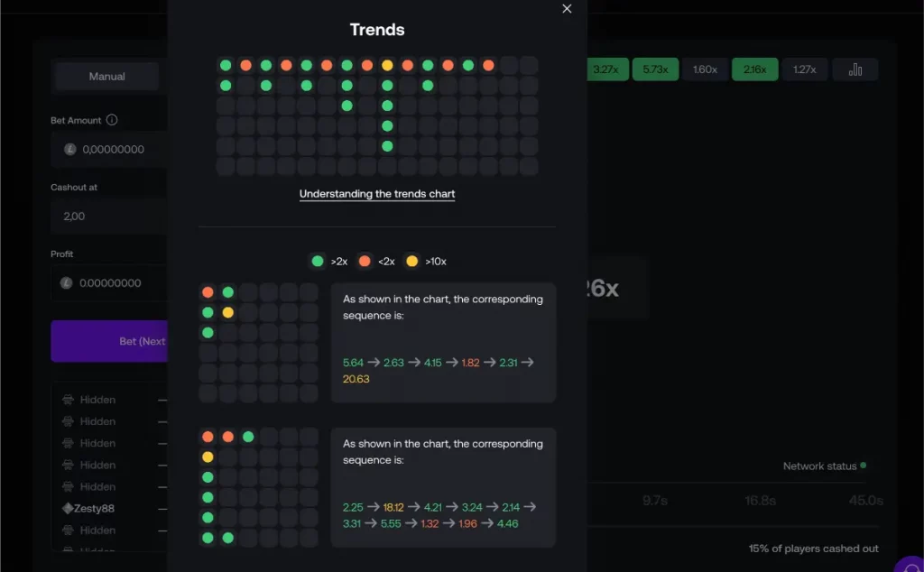Screen dimensions: 924x572
Task: Click the 2.25 value in the sequence
Action: tap(353, 507)
